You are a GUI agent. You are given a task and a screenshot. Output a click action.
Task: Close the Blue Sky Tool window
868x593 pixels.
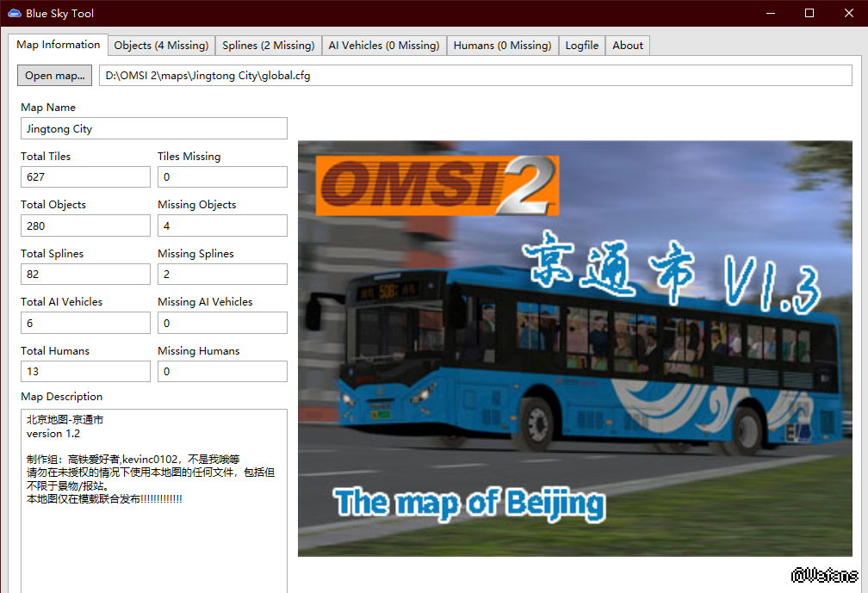(849, 13)
